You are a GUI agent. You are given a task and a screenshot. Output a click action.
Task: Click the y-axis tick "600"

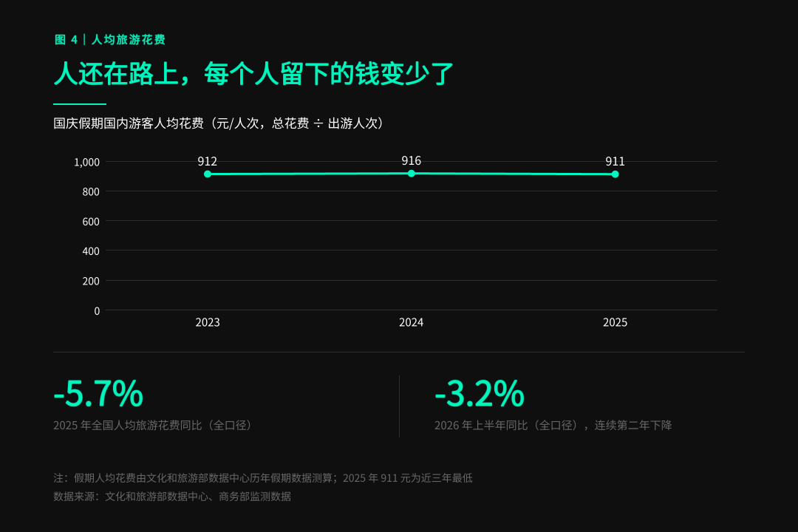tap(91, 222)
